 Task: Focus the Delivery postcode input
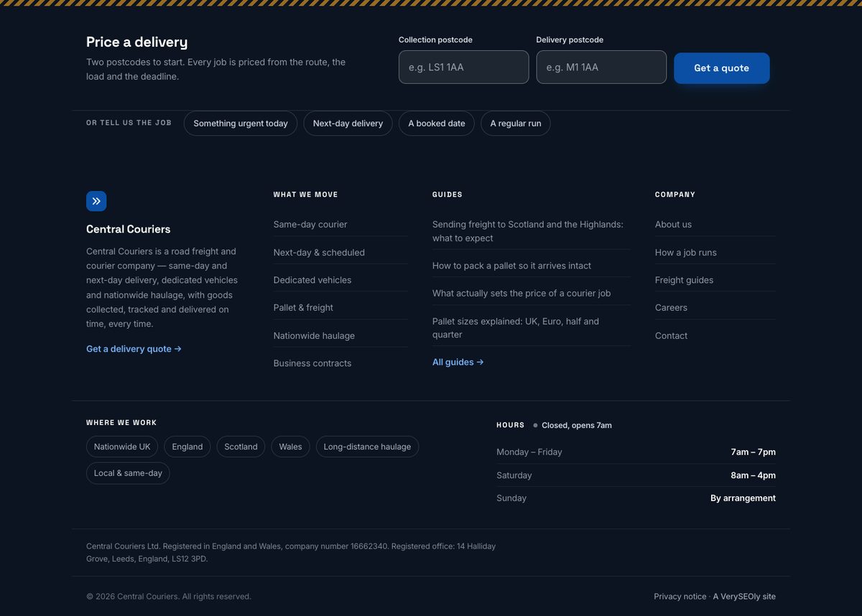click(601, 67)
